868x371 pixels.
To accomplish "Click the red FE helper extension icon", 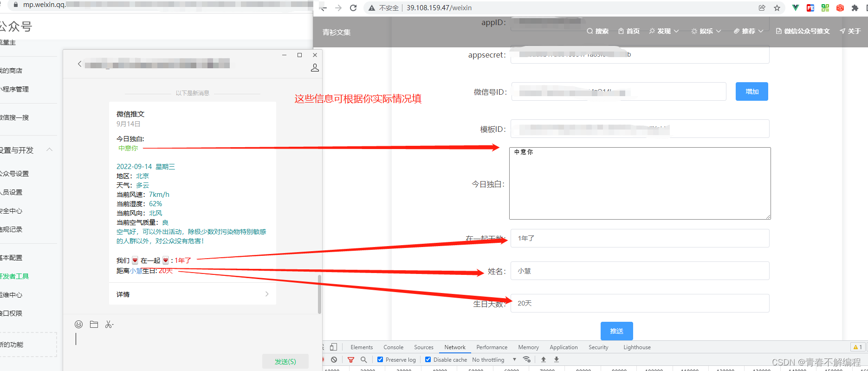I will coord(810,8).
